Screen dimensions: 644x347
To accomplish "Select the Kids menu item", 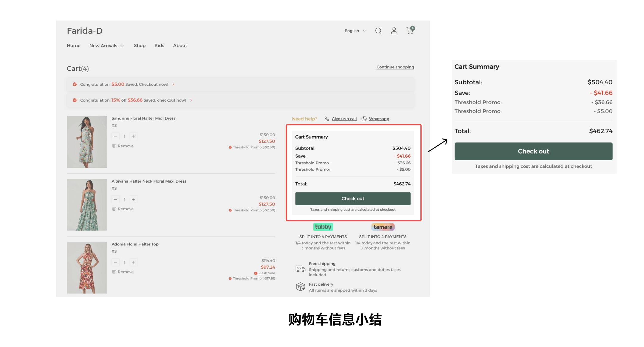I will tap(159, 45).
